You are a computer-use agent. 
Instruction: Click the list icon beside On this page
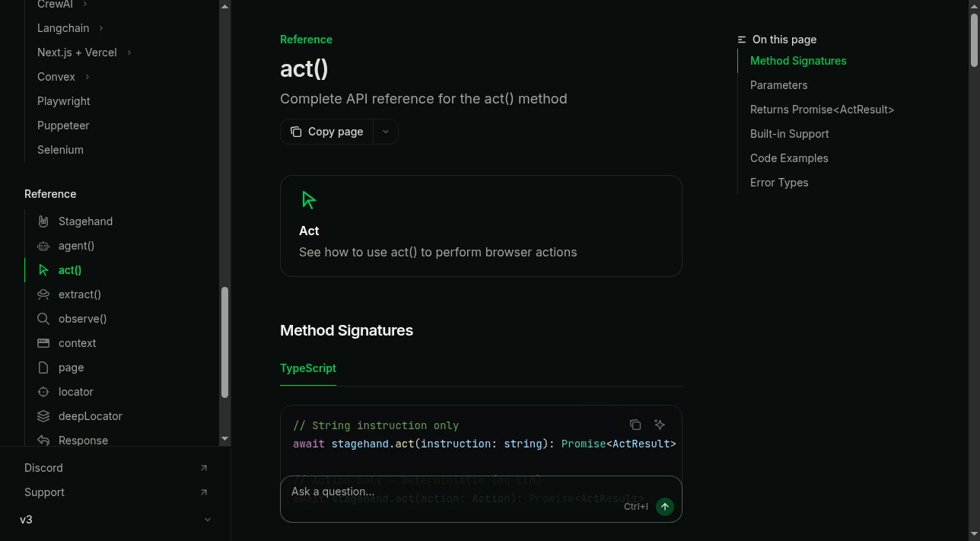pos(742,40)
